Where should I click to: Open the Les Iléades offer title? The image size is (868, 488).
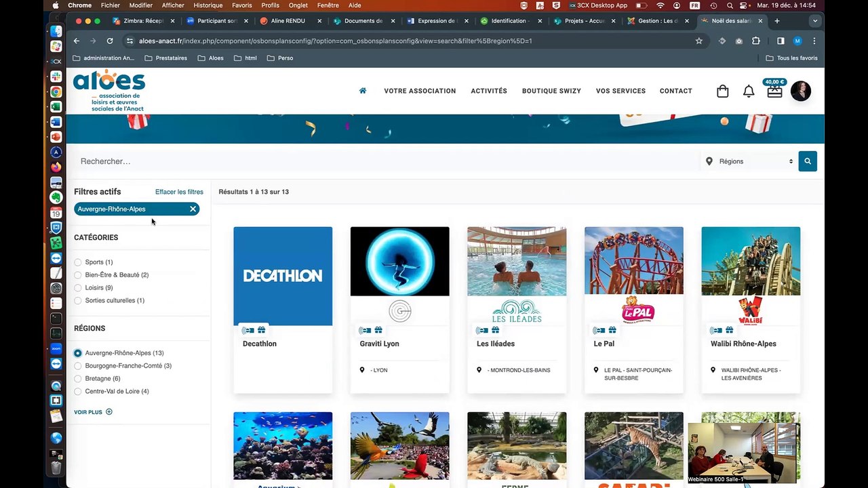pos(496,344)
